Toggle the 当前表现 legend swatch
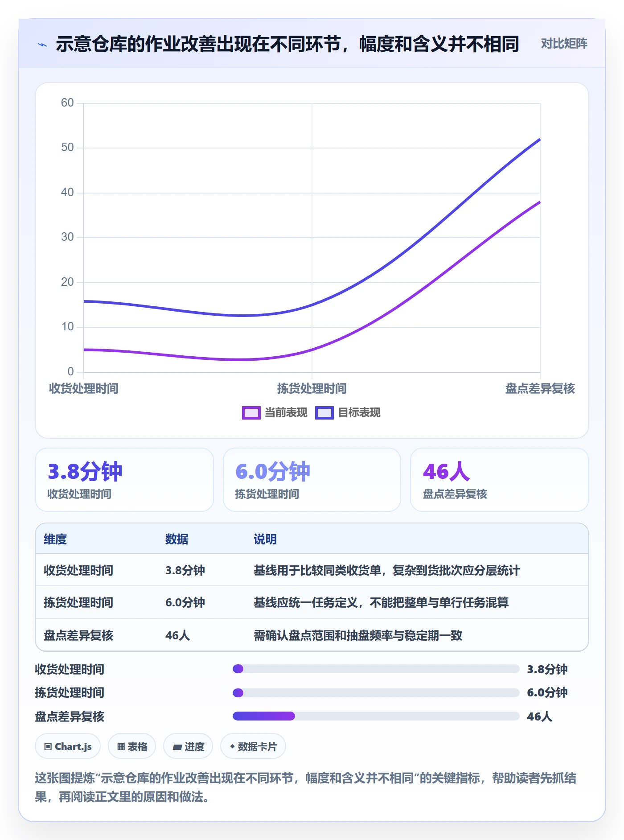The width and height of the screenshot is (624, 840). (251, 413)
